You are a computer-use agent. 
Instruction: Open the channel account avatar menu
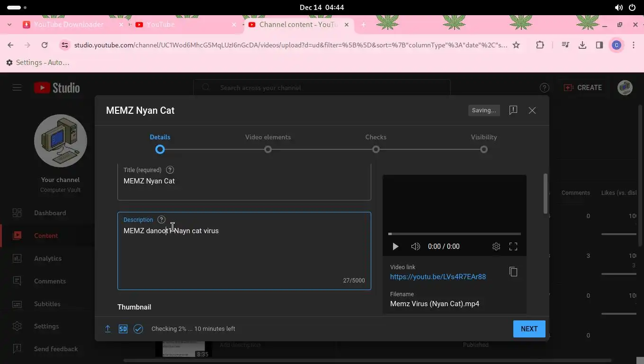coord(625,88)
